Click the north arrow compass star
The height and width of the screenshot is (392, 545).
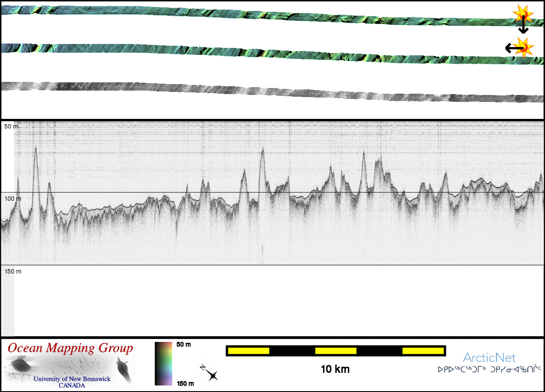point(211,374)
